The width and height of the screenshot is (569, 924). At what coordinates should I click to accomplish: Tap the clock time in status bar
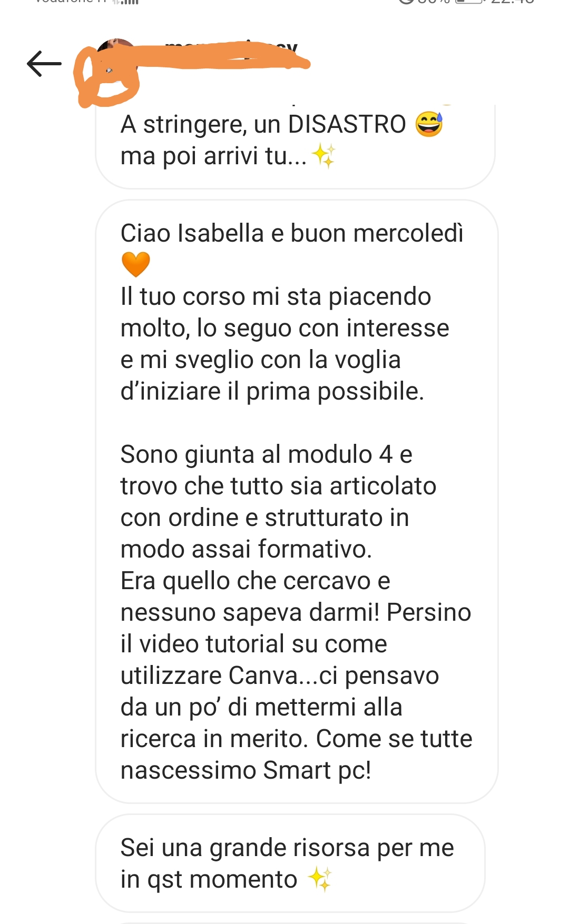(x=512, y=2)
